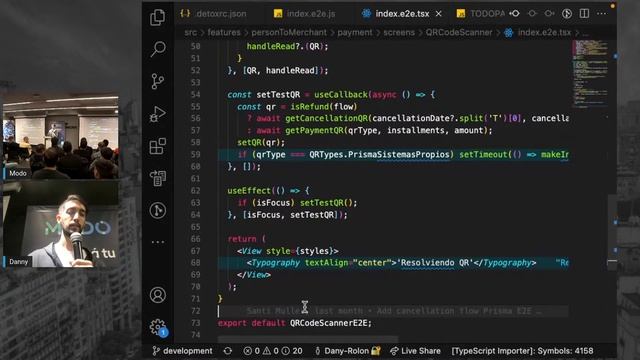Select the active index.e2e.tsx tab

(x=396, y=14)
